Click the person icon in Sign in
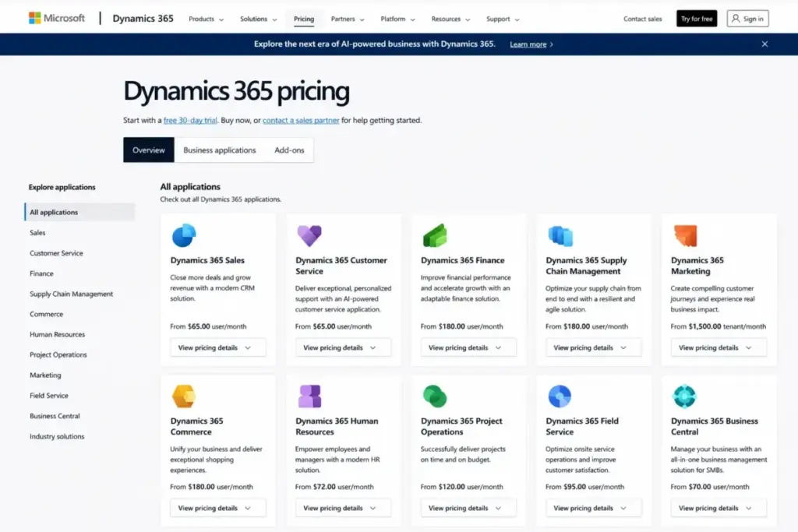The width and height of the screenshot is (798, 532). [x=736, y=19]
